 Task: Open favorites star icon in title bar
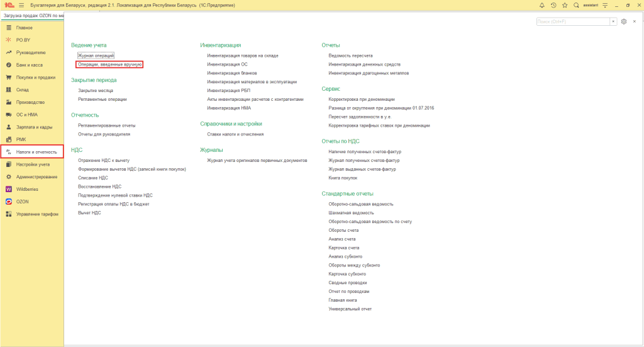point(565,5)
